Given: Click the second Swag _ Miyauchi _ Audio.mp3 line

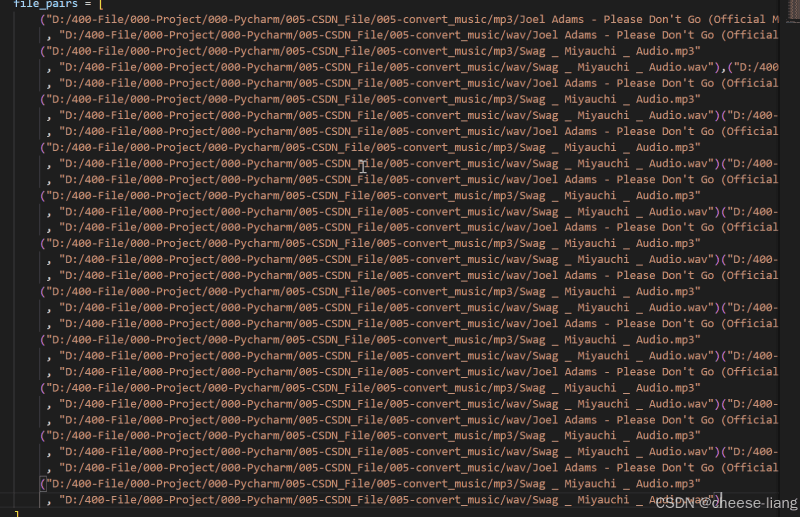Looking at the screenshot, I should 370,100.
